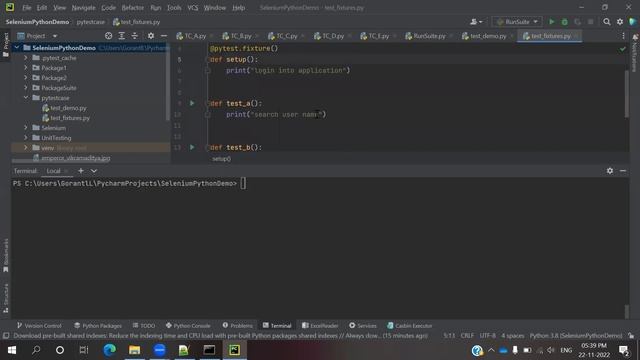Open the Bookmarks side tool window
Viewport: 640px width, 360px height.
(x=6, y=256)
